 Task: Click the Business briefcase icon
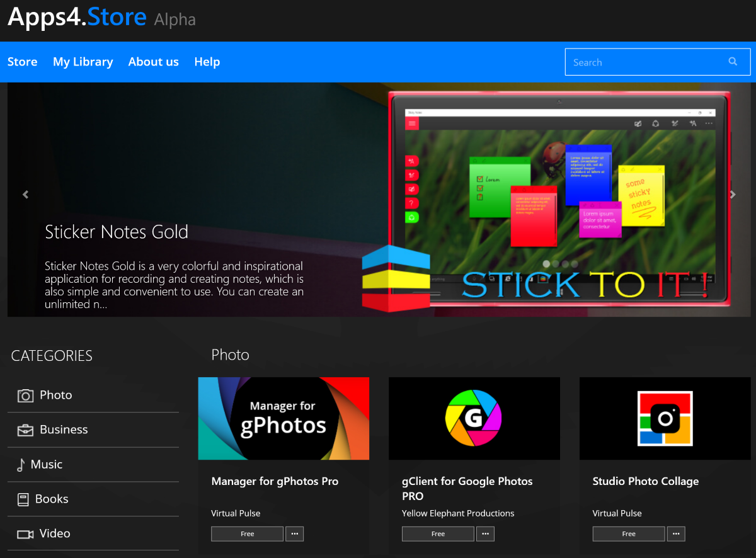click(x=25, y=430)
